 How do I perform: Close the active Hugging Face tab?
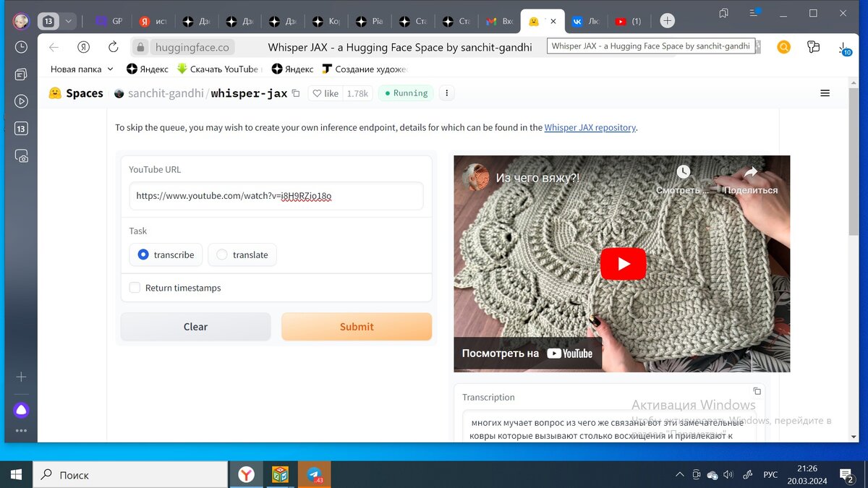(553, 21)
